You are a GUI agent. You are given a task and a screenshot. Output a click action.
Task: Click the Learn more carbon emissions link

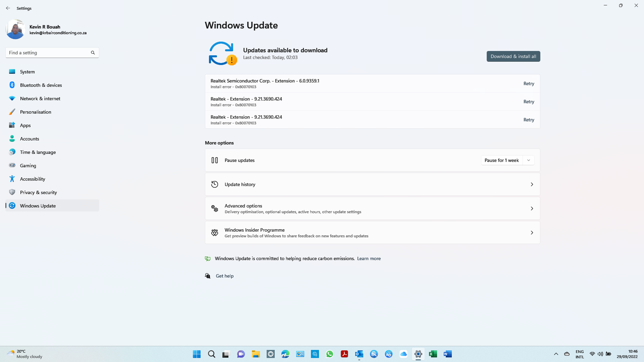click(x=369, y=258)
